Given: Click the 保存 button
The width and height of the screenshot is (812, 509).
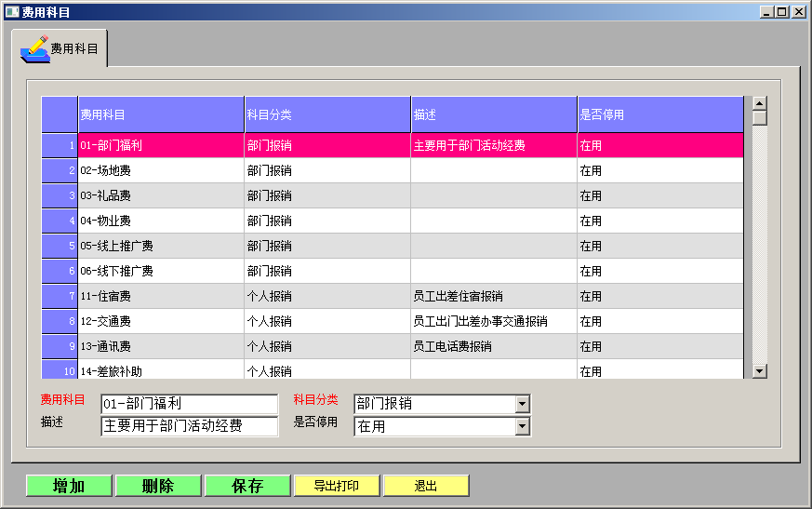Looking at the screenshot, I should pyautogui.click(x=247, y=486).
